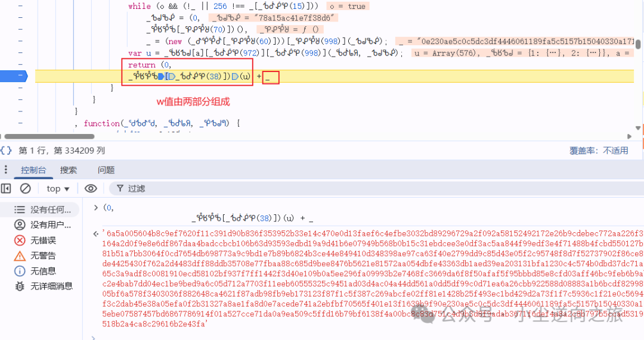Select the 没有用户... sidebar filter
The image size is (644, 340).
coord(41,224)
